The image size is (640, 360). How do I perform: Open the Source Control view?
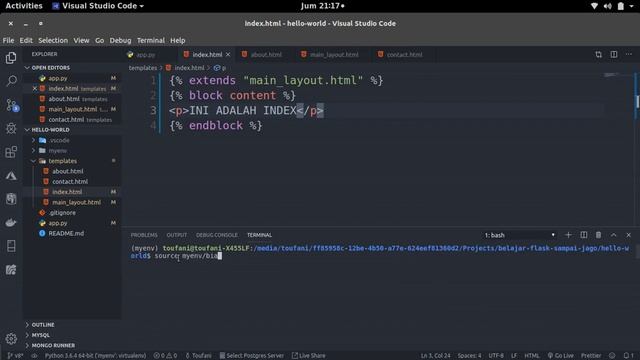click(x=12, y=105)
